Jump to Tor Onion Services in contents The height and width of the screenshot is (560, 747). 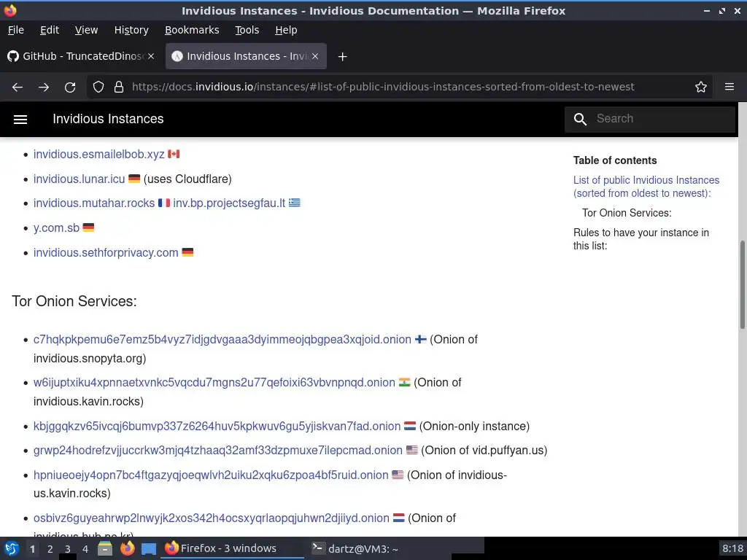[x=627, y=213]
